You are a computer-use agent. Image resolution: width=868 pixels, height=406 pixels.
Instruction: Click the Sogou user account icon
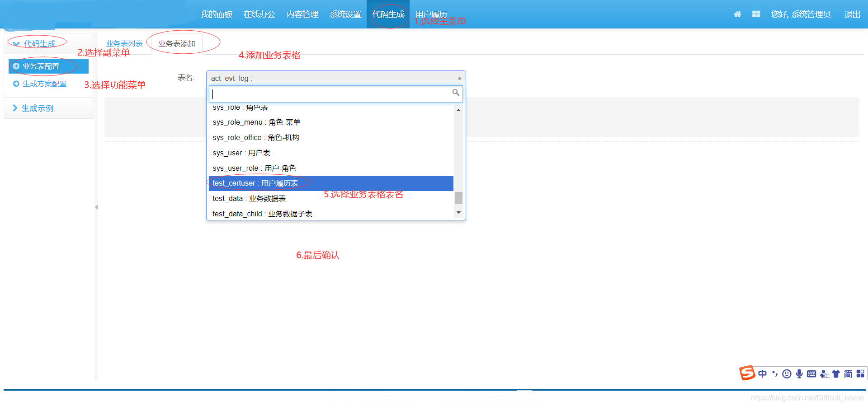[825, 373]
